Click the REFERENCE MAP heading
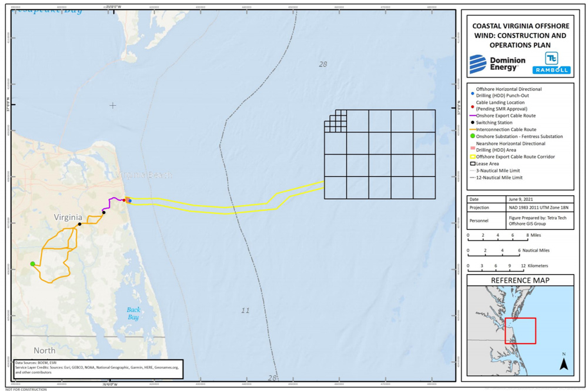Image resolution: width=588 pixels, height=391 pixels. pos(520,280)
